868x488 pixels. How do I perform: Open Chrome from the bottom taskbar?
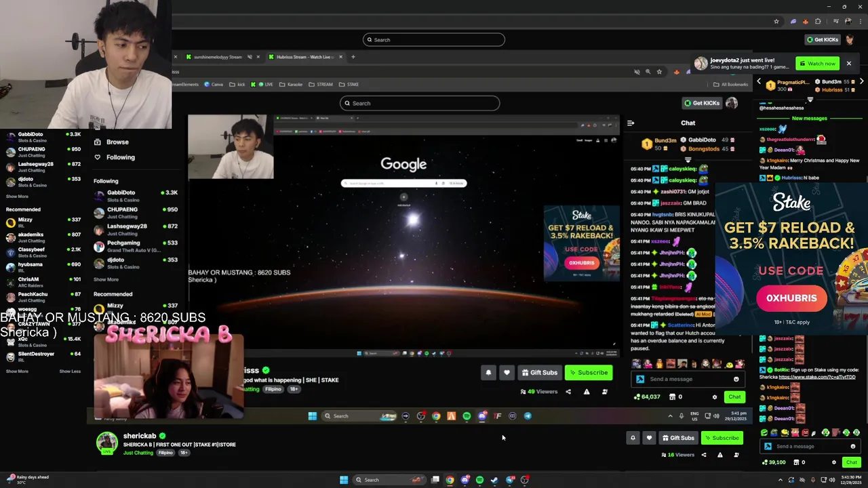tap(450, 480)
